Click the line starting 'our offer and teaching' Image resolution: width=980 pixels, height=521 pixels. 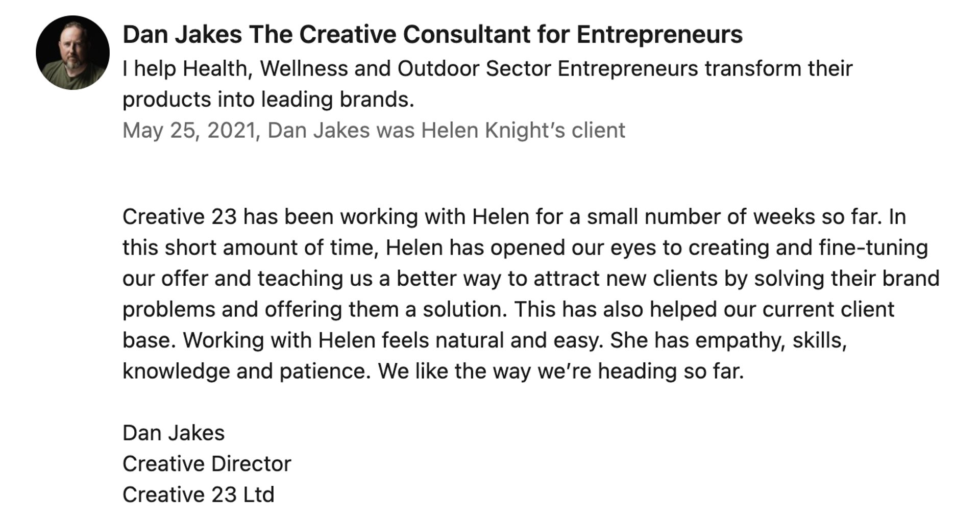click(x=531, y=279)
